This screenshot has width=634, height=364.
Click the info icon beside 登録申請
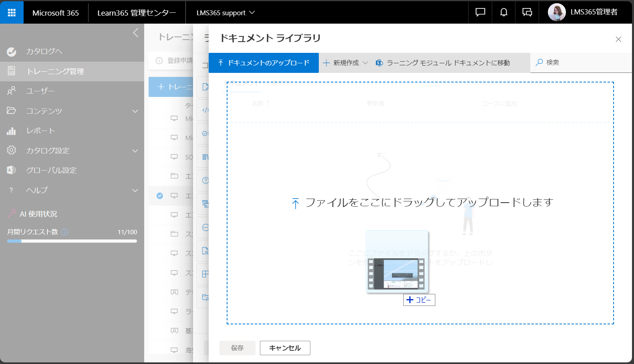coord(159,60)
